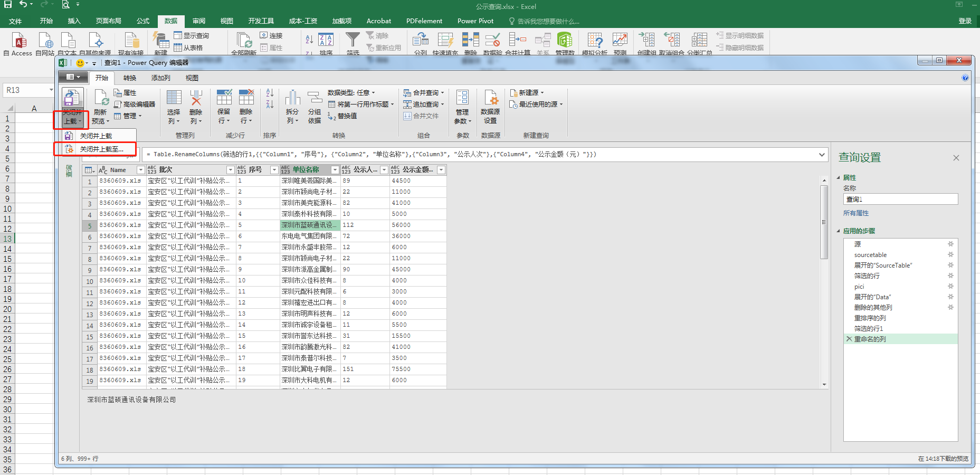Collapse the 属性 section in query settings
The height and width of the screenshot is (475, 980).
pyautogui.click(x=838, y=178)
